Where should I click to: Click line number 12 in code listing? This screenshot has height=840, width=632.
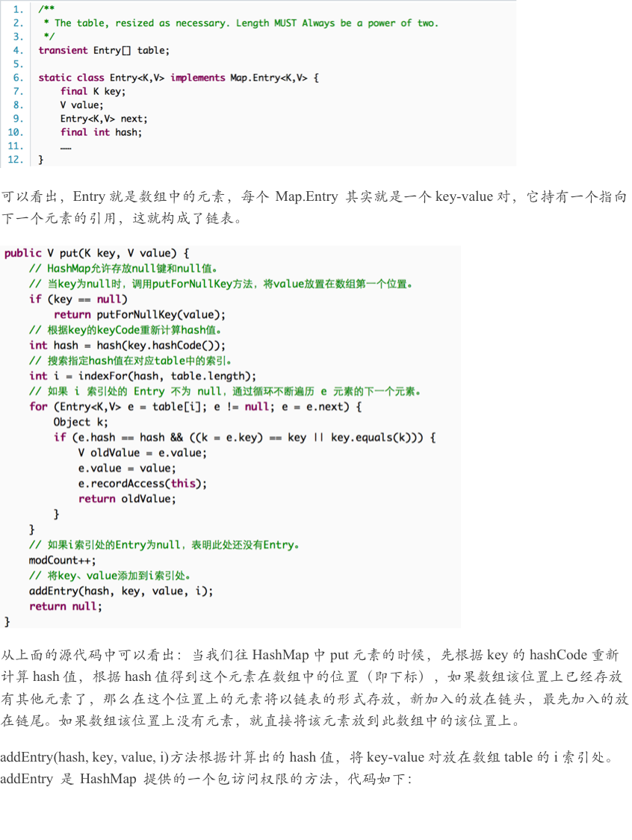click(16, 160)
